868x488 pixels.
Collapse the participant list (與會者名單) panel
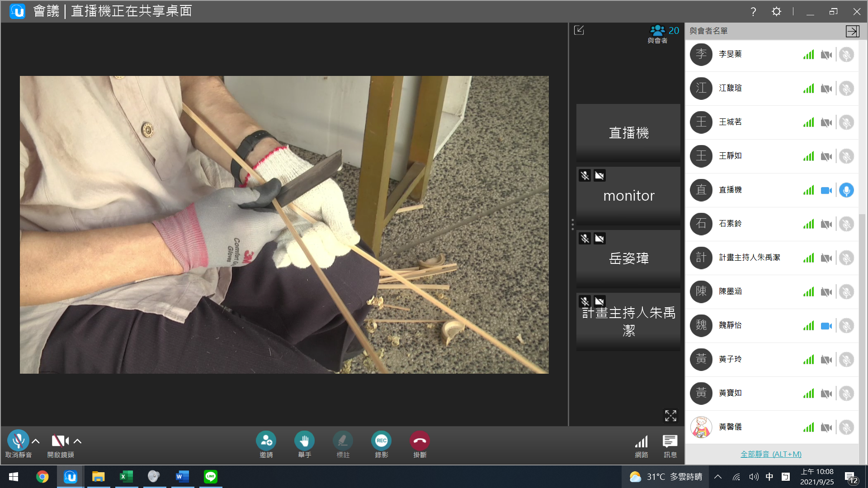coord(852,31)
